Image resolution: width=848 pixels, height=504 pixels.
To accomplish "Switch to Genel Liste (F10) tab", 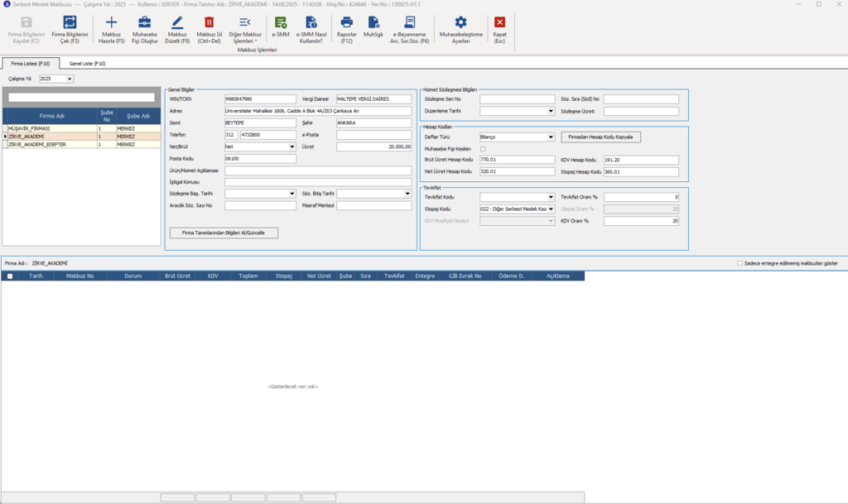I will [x=87, y=64].
